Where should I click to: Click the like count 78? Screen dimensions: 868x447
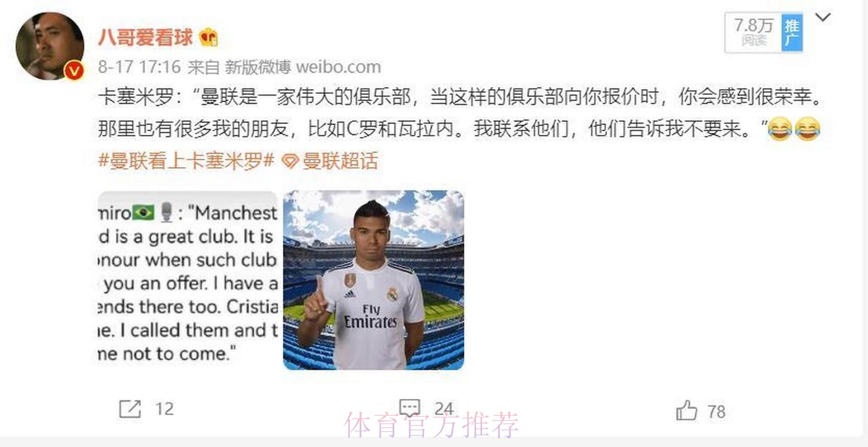[x=716, y=412]
